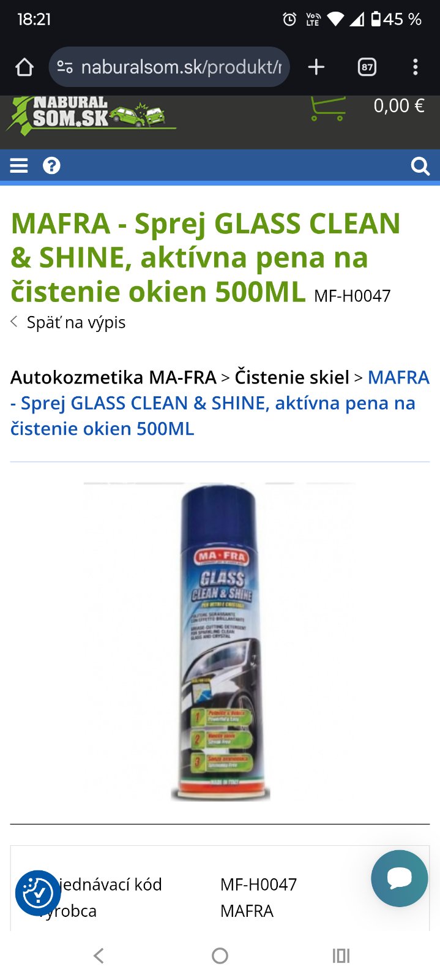Open the cookie consent settings badge
This screenshot has height=980, width=440.
click(38, 893)
